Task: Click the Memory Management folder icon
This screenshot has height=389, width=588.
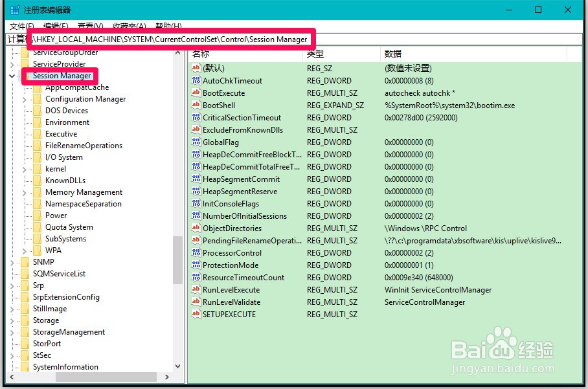Action: [38, 192]
